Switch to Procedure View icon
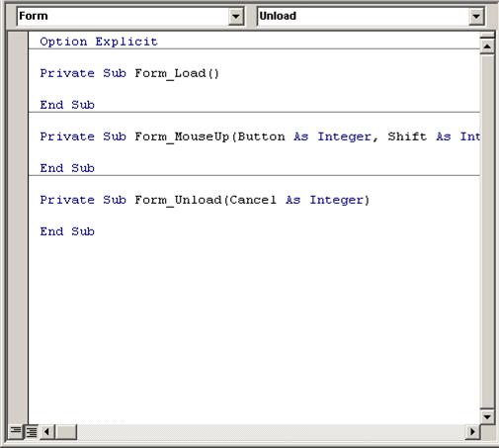This screenshot has height=448, width=499. click(16, 431)
